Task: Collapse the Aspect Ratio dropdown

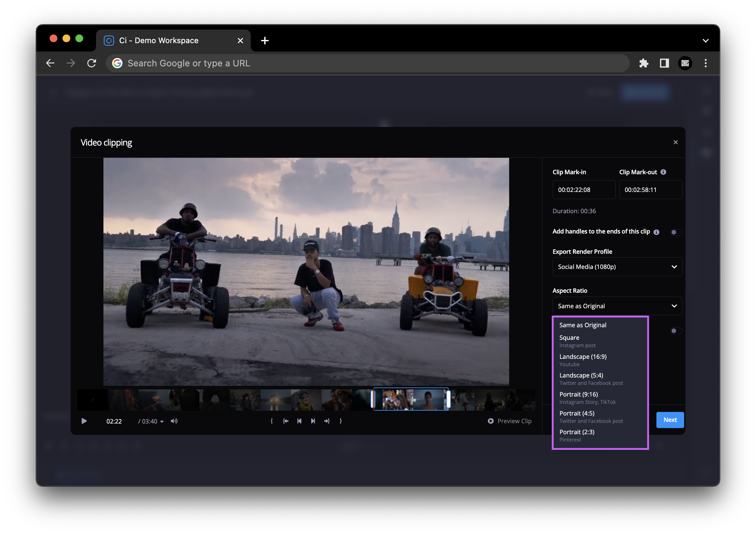Action: coord(617,306)
